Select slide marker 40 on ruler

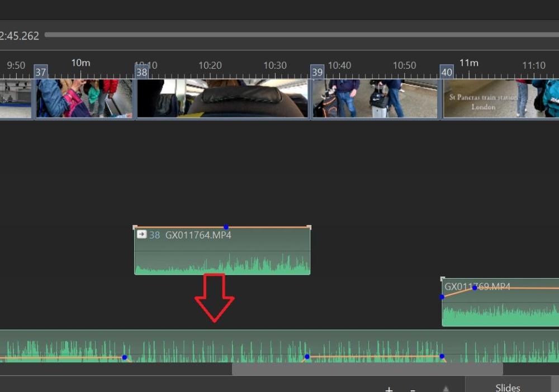click(446, 72)
